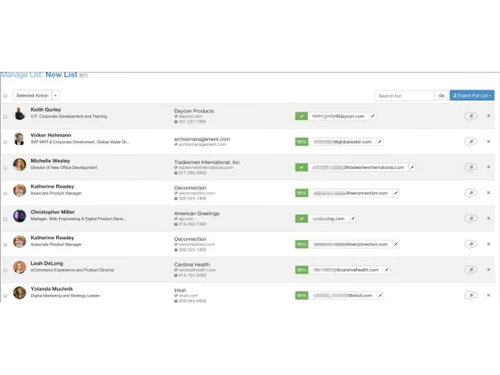Edit Volker Hohmann's globalwater.com email with pencil icon
The height and width of the screenshot is (375, 500).
(x=380, y=142)
